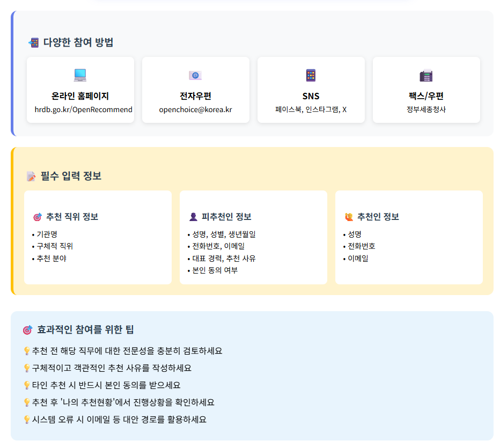Image resolution: width=500 pixels, height=448 pixels.
Task: Click the target icon beside 추천 직위 정보
Action: tap(38, 217)
